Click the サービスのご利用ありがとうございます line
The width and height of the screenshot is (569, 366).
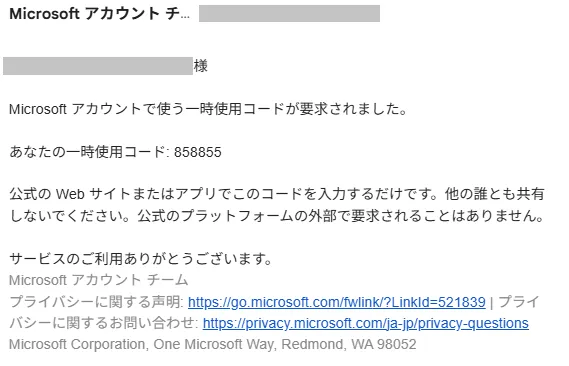(x=140, y=259)
